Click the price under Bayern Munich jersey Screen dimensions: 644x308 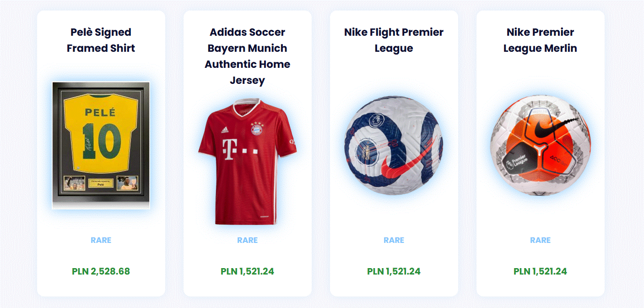[247, 271]
